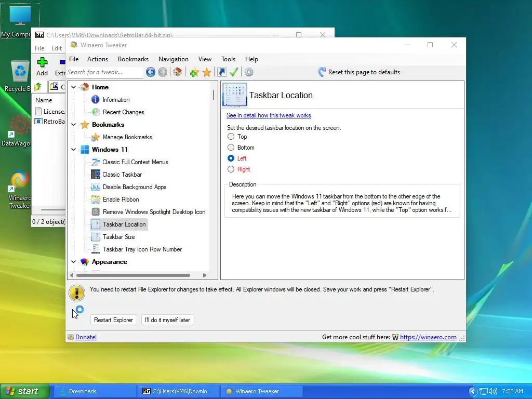Click the Forward navigation arrow icon
The height and width of the screenshot is (399, 532).
click(163, 72)
